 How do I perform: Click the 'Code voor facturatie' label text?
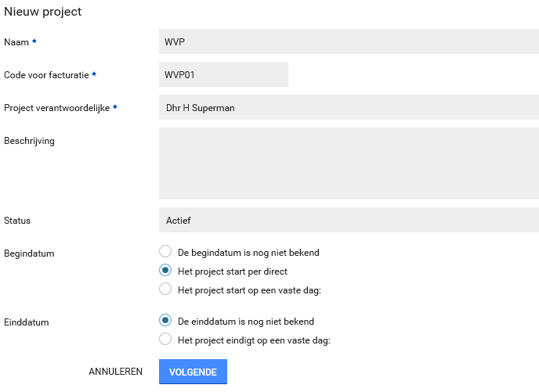coord(46,75)
